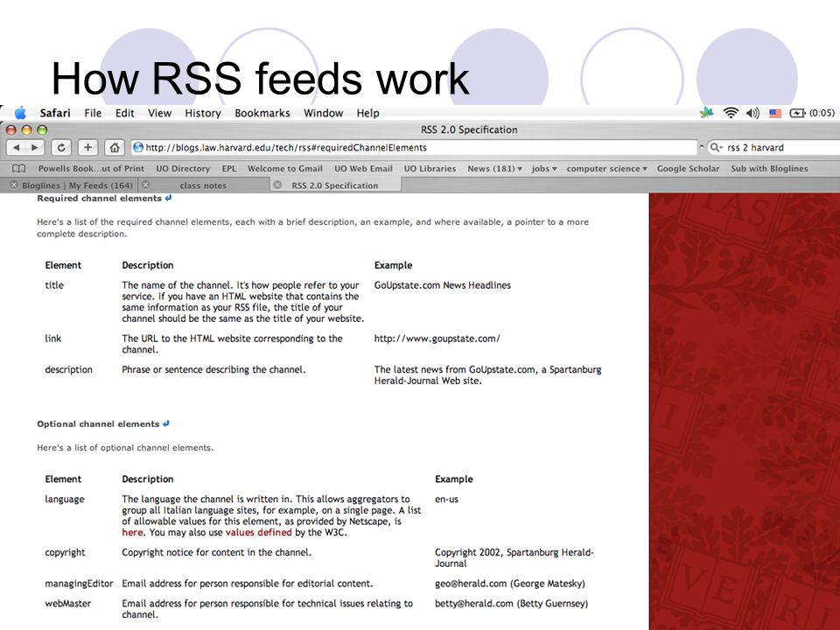Click the site globe icon in address bar
Viewport: 840px width, 630px height.
click(x=138, y=147)
